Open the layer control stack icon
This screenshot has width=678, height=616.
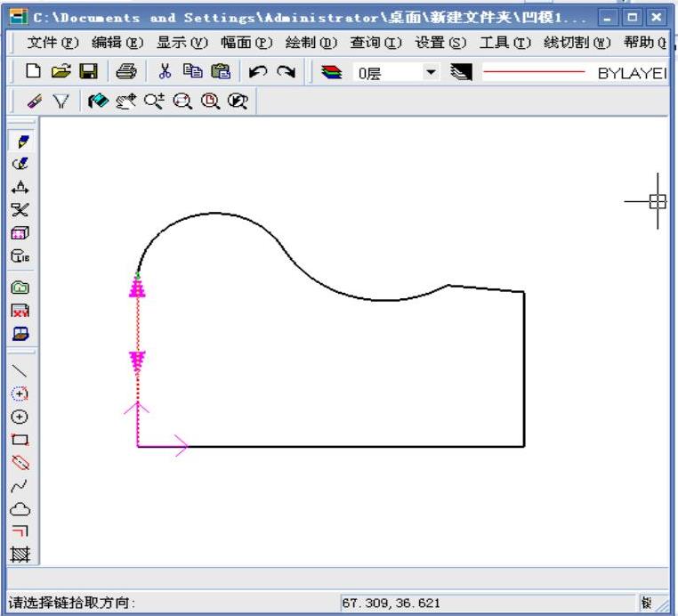coord(332,73)
